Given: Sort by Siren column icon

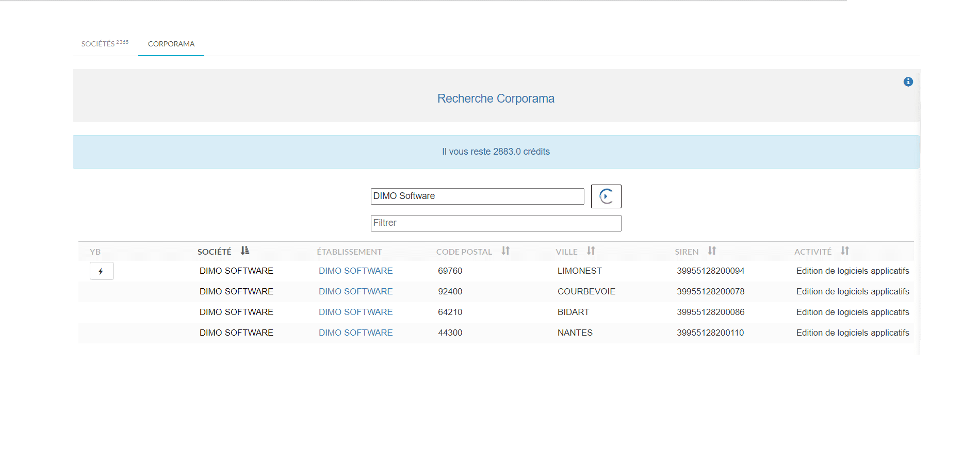Looking at the screenshot, I should point(712,251).
